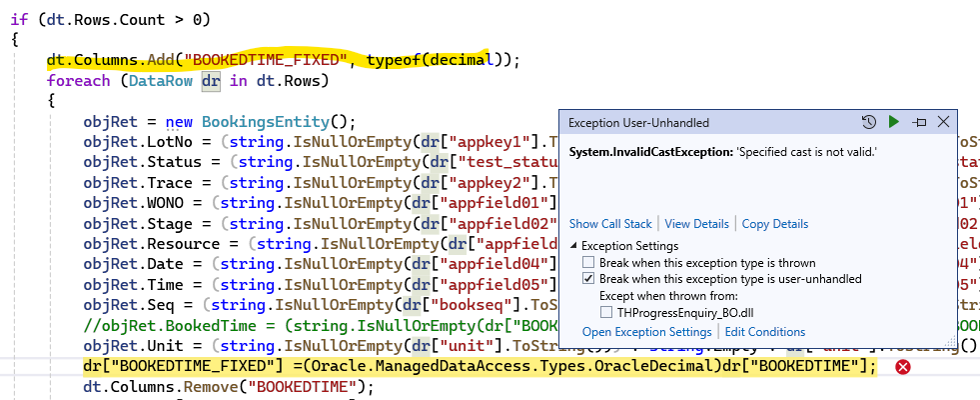
Task: Click Copy Details link
Action: point(775,223)
